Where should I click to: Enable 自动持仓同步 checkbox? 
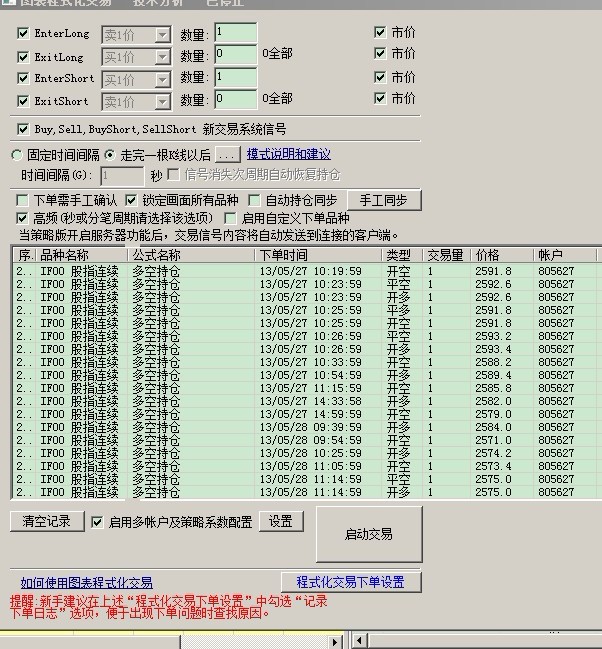tap(254, 201)
